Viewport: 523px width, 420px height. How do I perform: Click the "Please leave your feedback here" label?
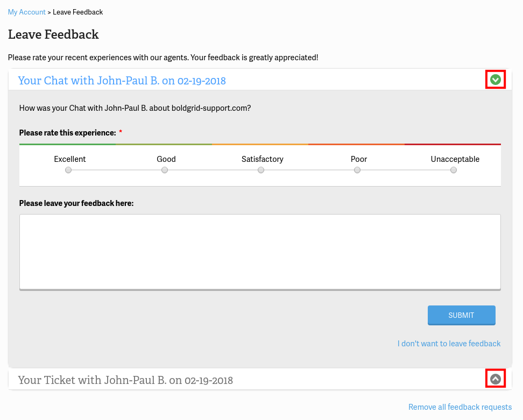point(76,203)
